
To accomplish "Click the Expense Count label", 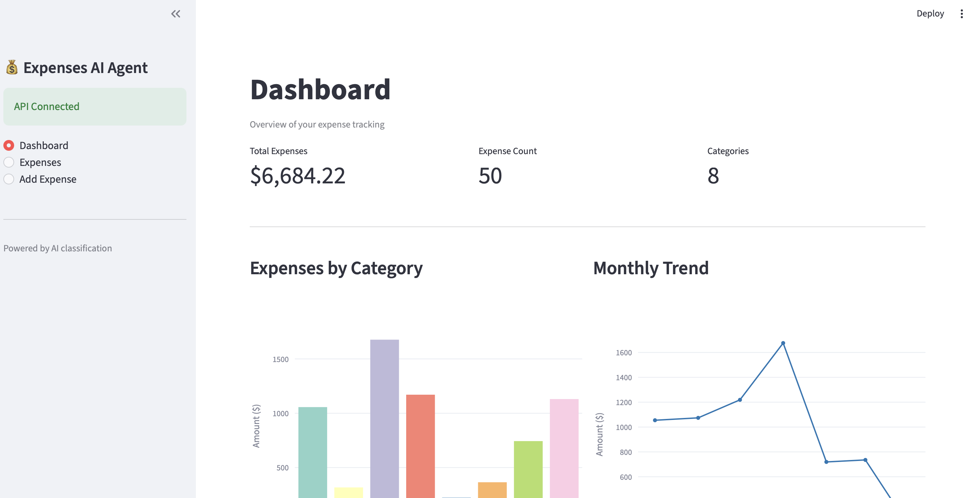I will point(508,151).
